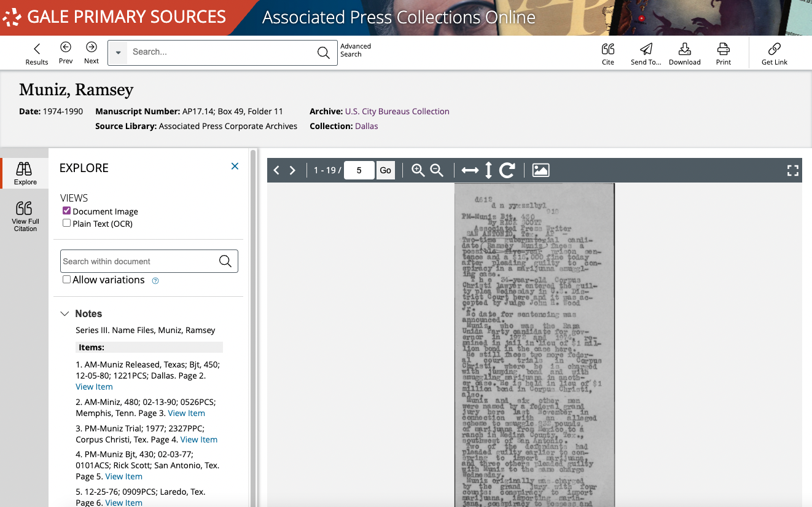The height and width of the screenshot is (507, 812).
Task: Rotate the document image
Action: [x=507, y=170]
